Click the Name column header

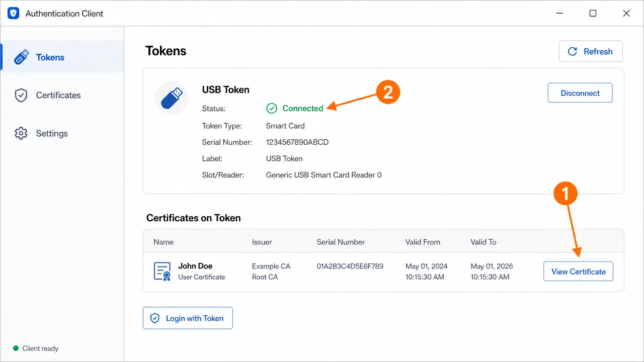pyautogui.click(x=164, y=242)
